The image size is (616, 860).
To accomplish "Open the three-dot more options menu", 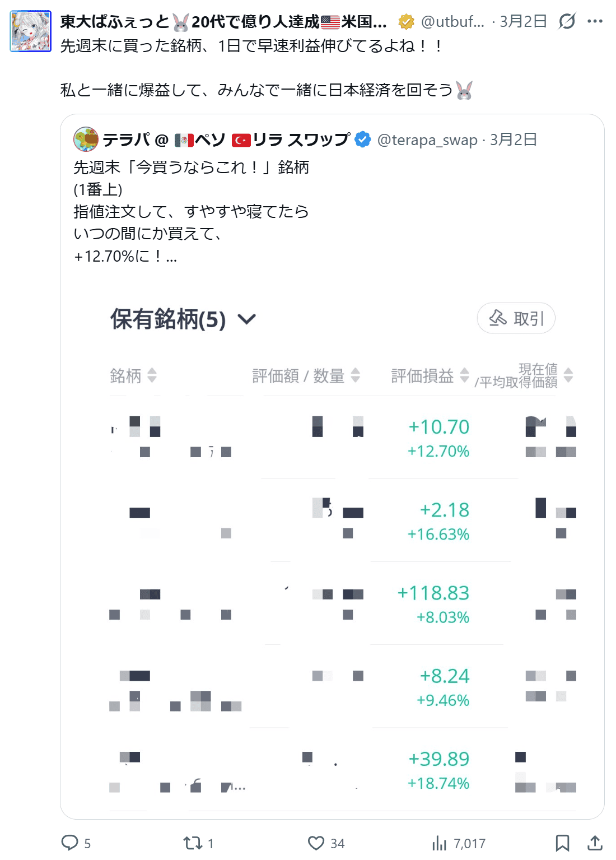I will [x=595, y=22].
